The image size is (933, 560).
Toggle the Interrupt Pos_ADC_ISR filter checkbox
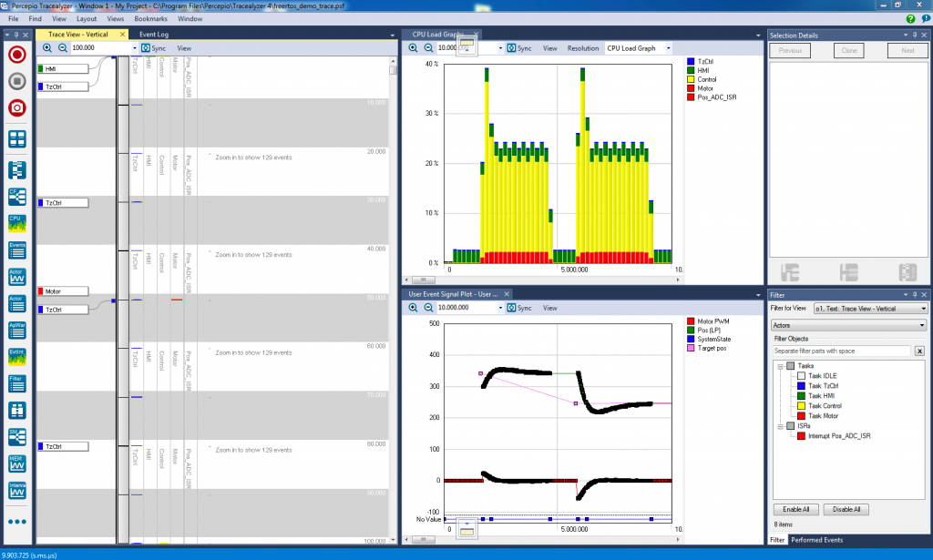[x=801, y=436]
